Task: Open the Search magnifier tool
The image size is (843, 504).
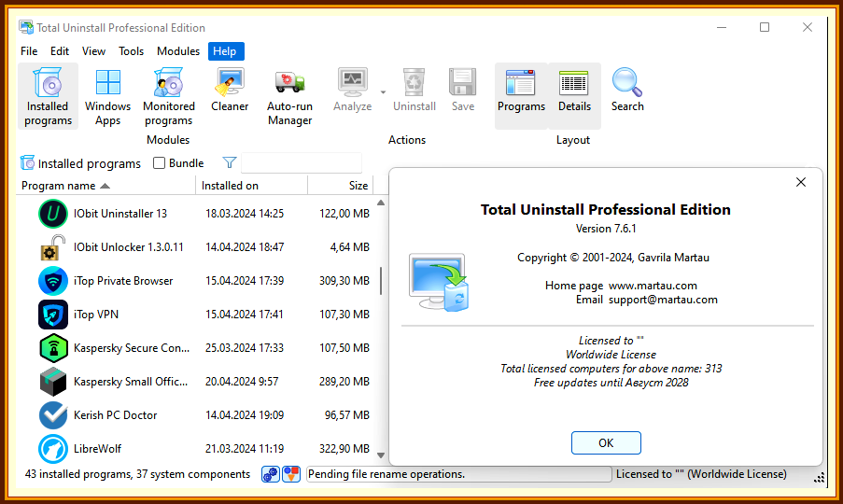Action: [x=626, y=90]
